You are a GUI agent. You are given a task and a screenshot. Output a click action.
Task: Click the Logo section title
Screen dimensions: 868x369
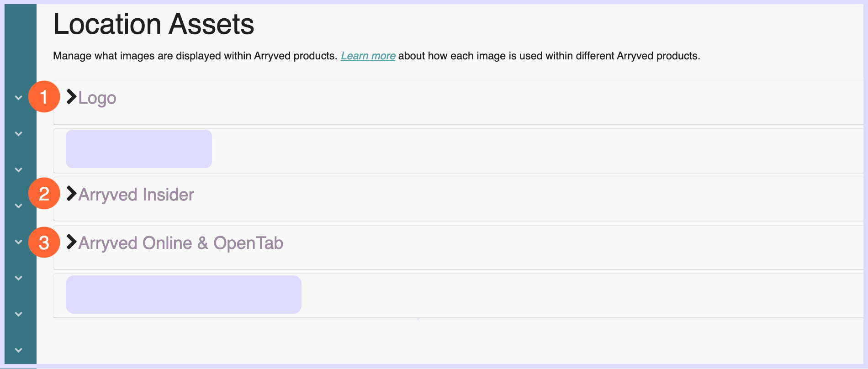tap(97, 98)
